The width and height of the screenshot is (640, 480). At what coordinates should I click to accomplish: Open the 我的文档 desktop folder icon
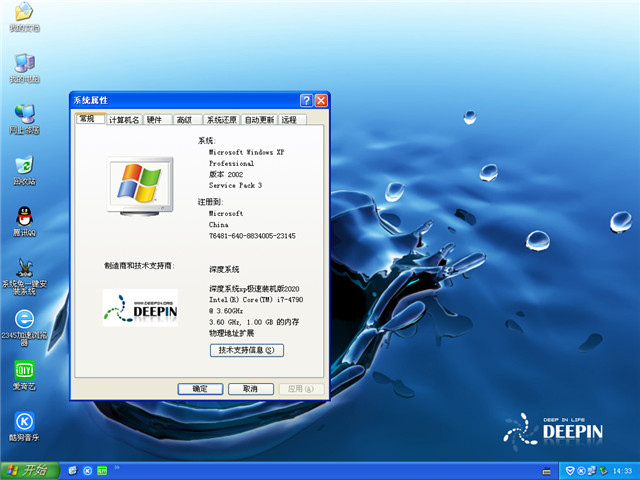point(24,17)
